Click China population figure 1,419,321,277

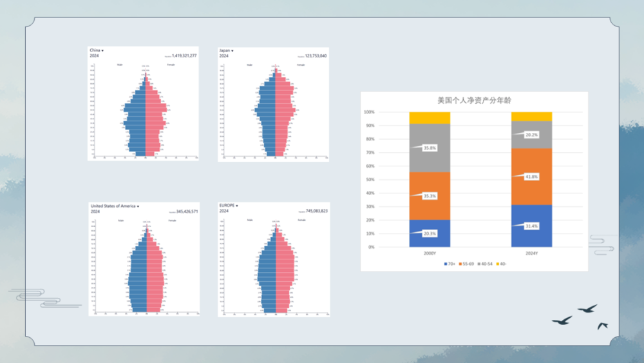tap(184, 56)
